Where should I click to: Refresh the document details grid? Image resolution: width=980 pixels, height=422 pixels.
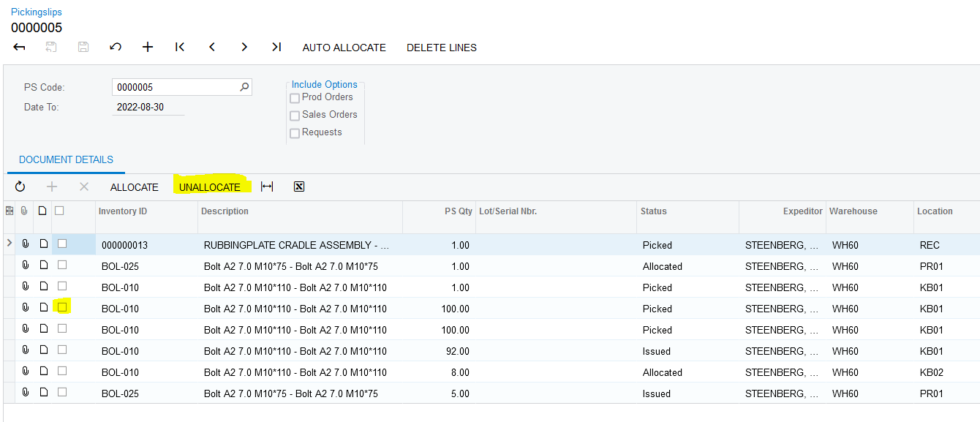[x=20, y=187]
